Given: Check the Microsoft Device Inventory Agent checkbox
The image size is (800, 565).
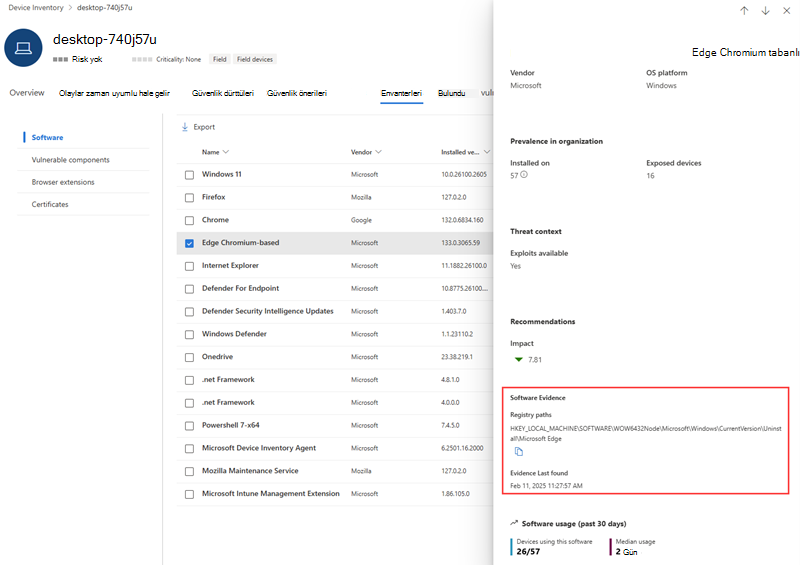Looking at the screenshot, I should tap(189, 449).
